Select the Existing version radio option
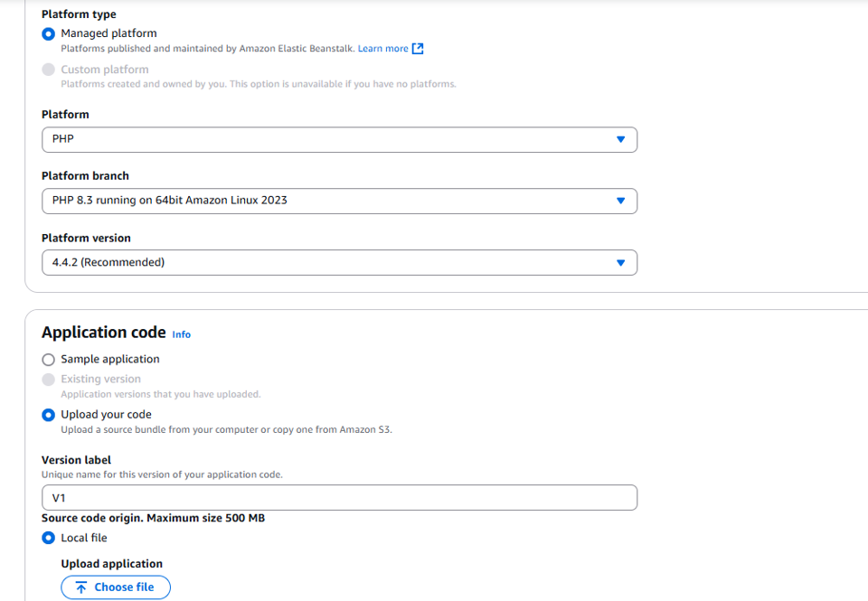868x601 pixels. tap(49, 380)
